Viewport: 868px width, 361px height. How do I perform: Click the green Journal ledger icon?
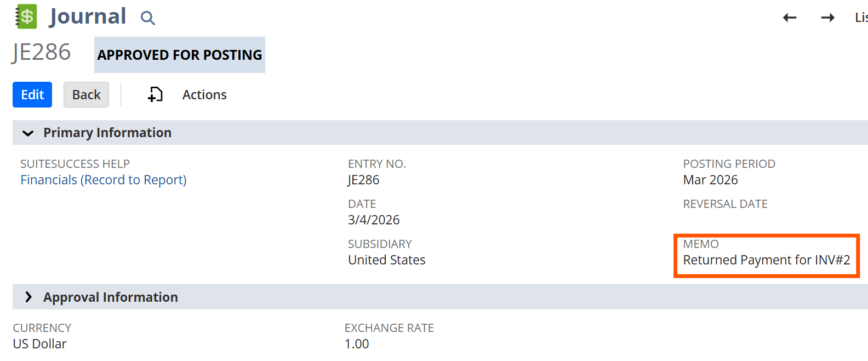point(26,16)
